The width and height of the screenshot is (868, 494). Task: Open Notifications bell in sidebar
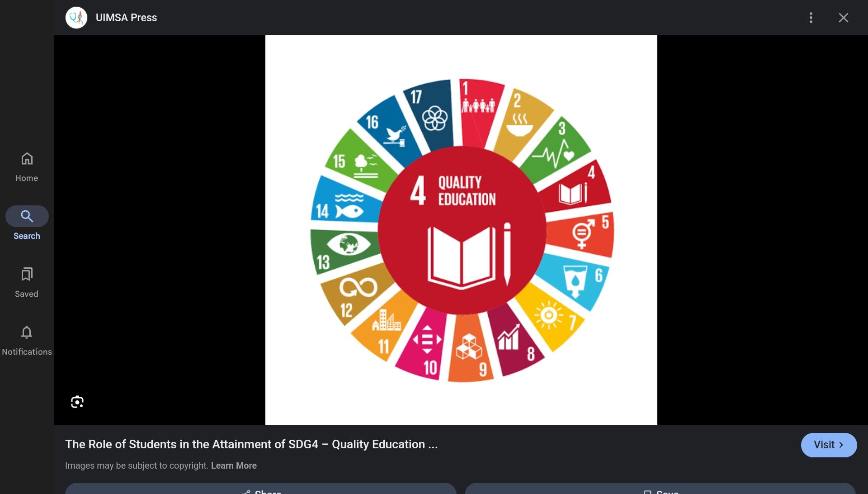[27, 341]
